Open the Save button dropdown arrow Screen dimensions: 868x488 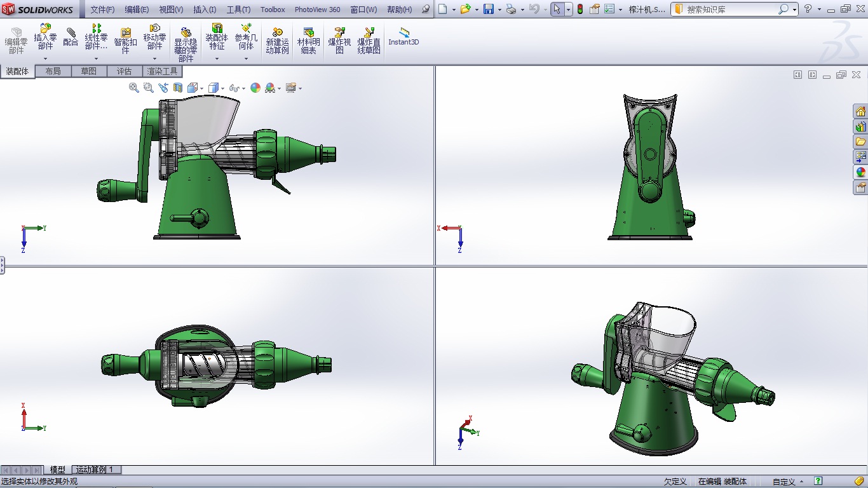499,10
